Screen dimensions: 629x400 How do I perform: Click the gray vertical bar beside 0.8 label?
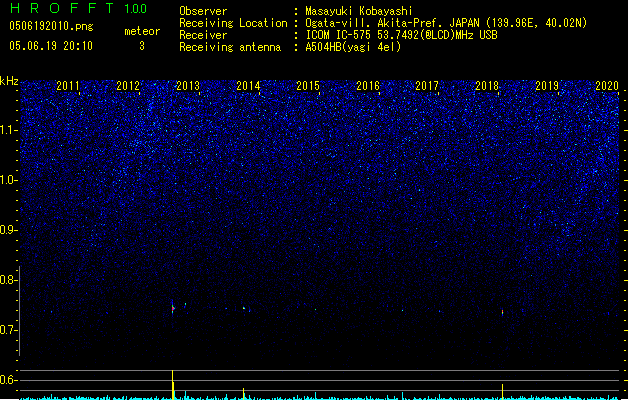click(x=19, y=311)
